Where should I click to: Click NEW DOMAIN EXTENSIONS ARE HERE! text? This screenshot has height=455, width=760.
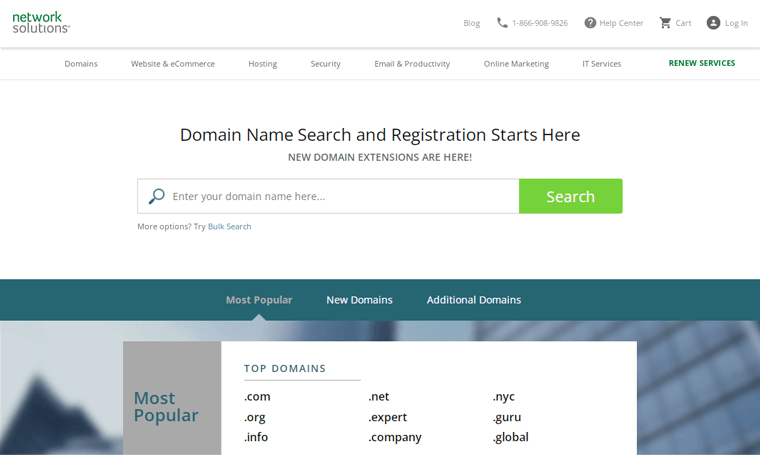click(380, 157)
